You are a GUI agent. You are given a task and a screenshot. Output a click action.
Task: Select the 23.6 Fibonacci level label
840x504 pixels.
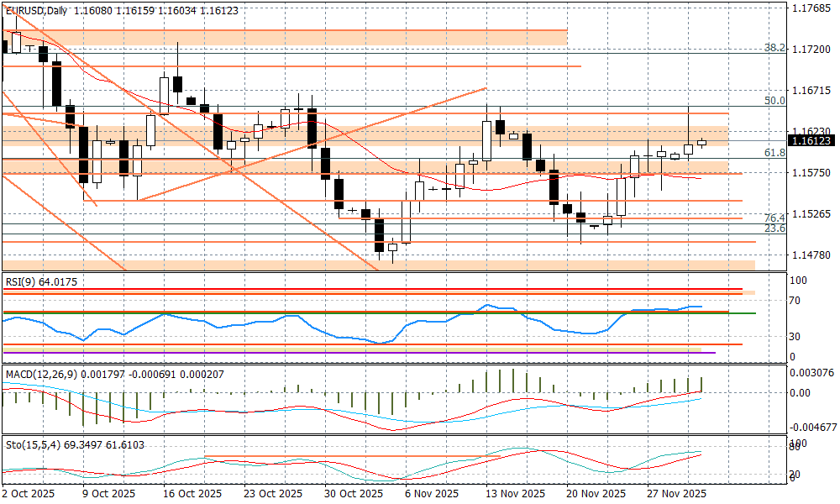[x=774, y=228]
